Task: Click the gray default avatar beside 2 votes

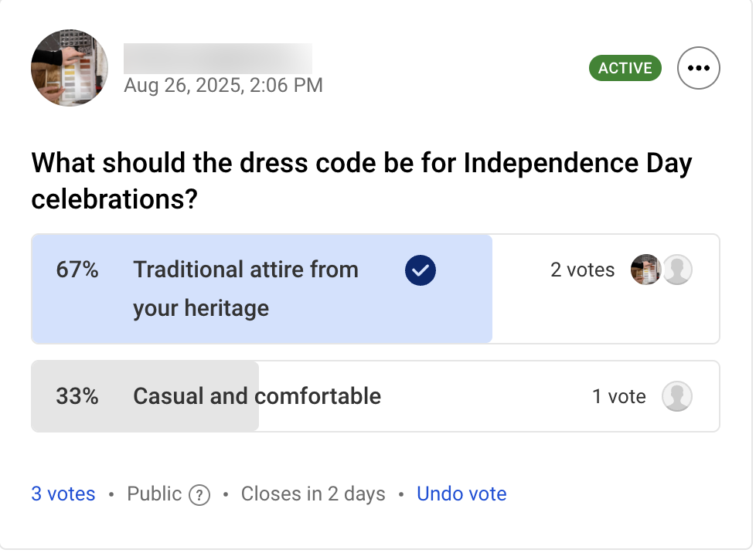Action: [x=678, y=270]
